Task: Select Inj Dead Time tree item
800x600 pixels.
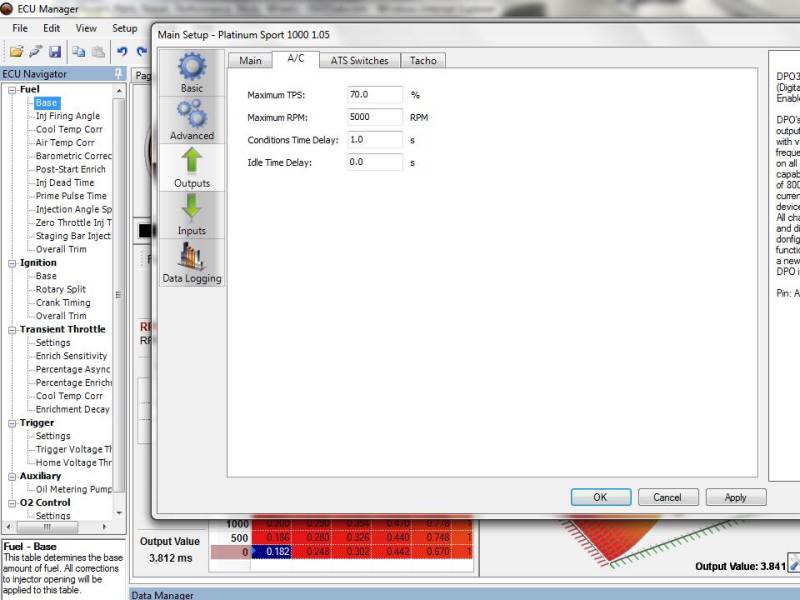Action: click(x=65, y=183)
